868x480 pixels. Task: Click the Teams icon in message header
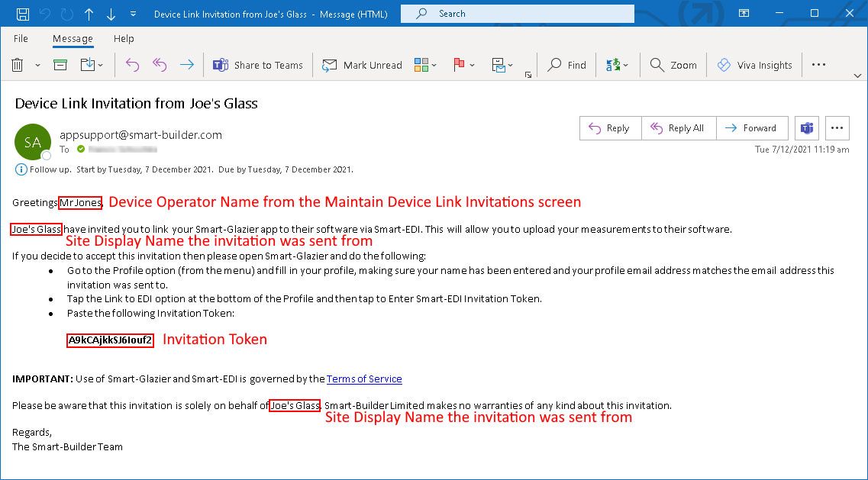coord(807,128)
